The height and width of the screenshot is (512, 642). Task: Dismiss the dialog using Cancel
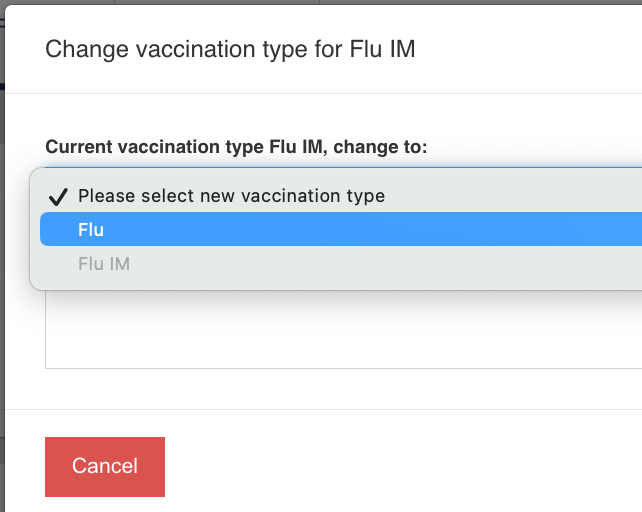point(105,466)
